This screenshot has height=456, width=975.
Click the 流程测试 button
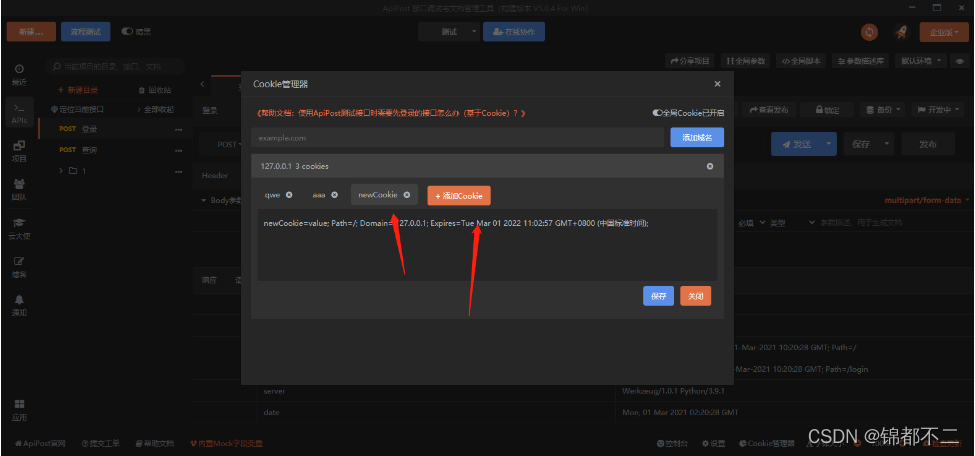86,32
